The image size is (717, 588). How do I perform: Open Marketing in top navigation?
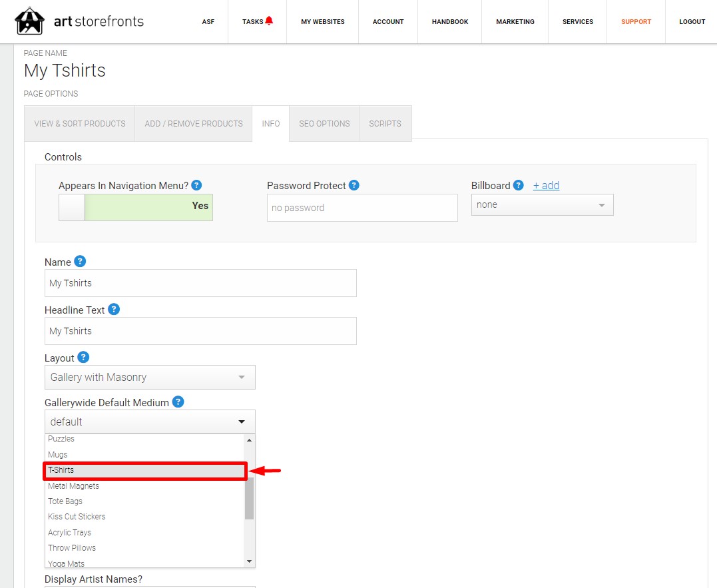pyautogui.click(x=515, y=21)
